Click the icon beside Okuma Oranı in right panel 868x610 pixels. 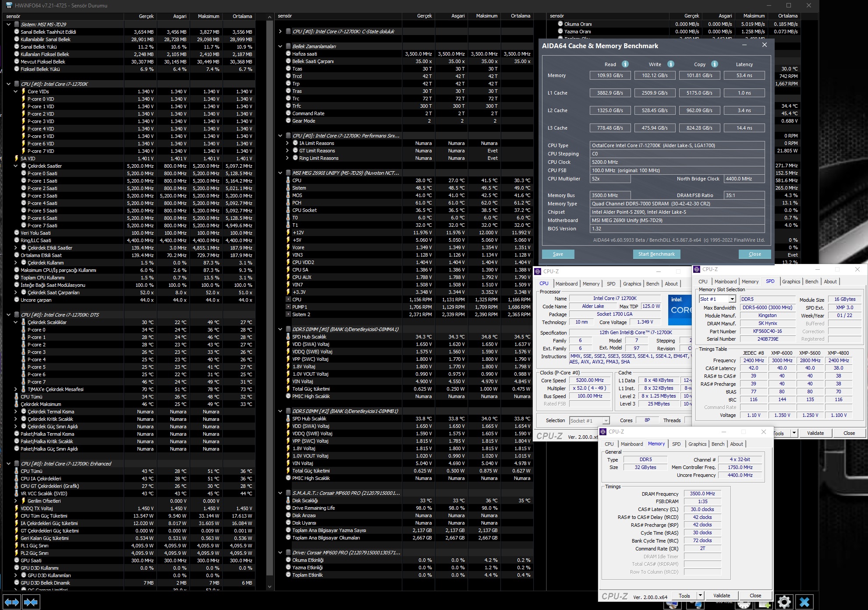click(560, 24)
